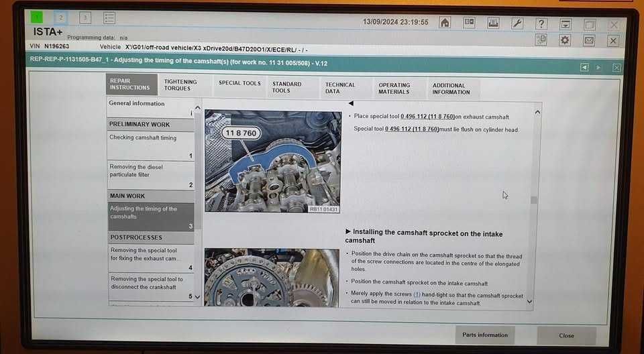Open second 0 496 112 (11 8 760) link before 'must lie flush'
This screenshot has width=644, height=354.
tap(412, 129)
